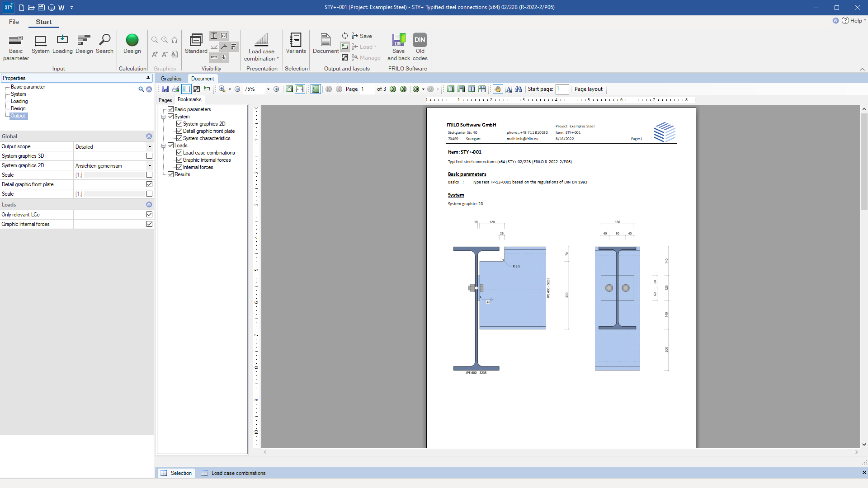
Task: Click the zoom in plus icon
Action: point(276,89)
